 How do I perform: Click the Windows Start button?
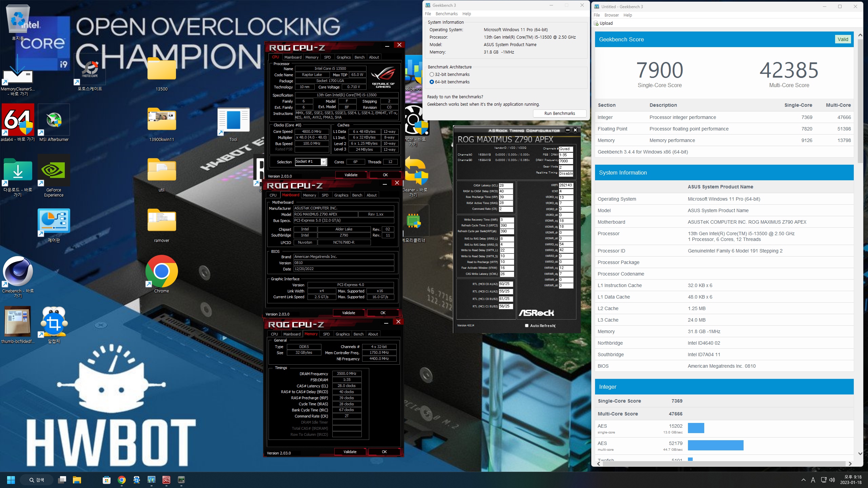tap(11, 480)
